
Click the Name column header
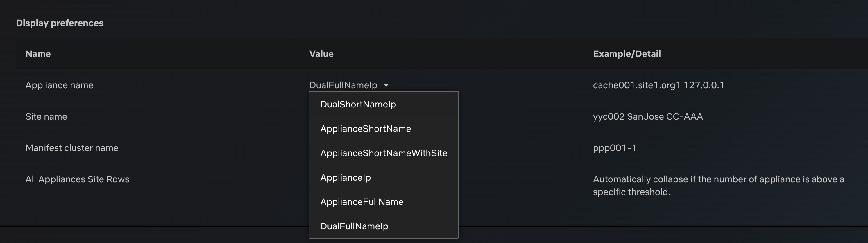(38, 54)
